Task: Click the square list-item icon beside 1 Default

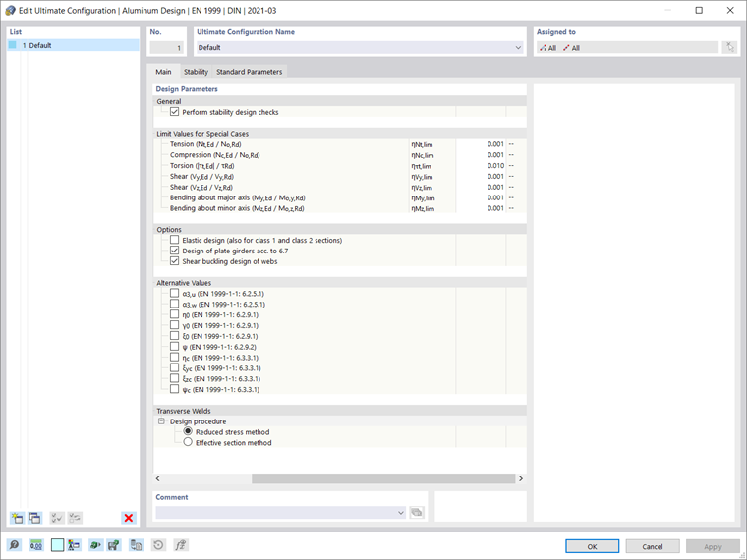Action: coord(13,45)
